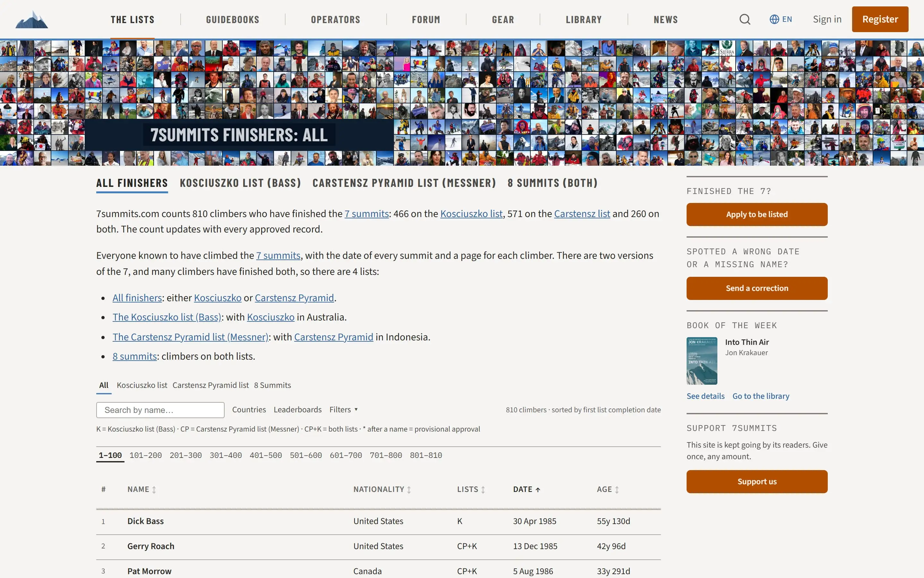Open the NEWS menu item
924x578 pixels.
pos(665,20)
